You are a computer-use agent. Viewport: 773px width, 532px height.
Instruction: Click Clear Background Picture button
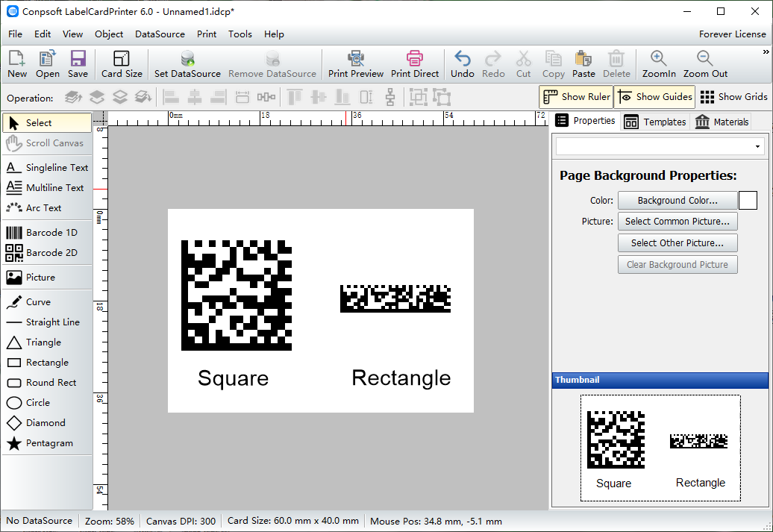click(677, 264)
